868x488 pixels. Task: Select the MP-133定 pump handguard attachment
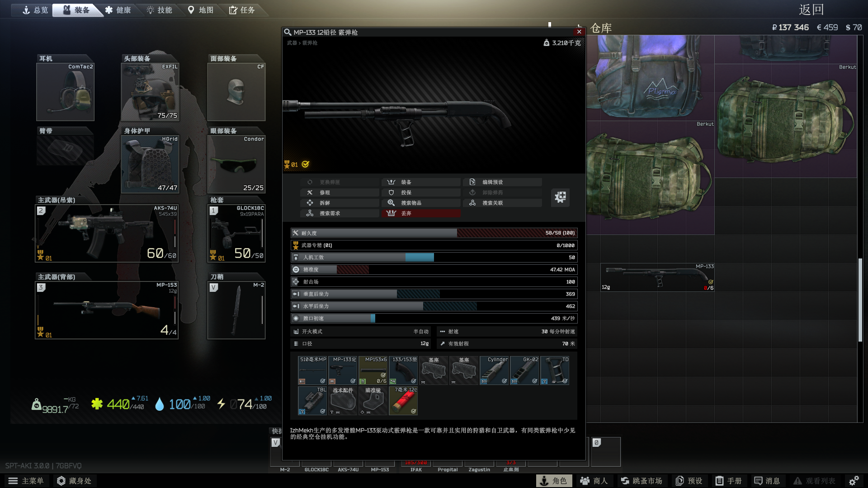point(343,370)
